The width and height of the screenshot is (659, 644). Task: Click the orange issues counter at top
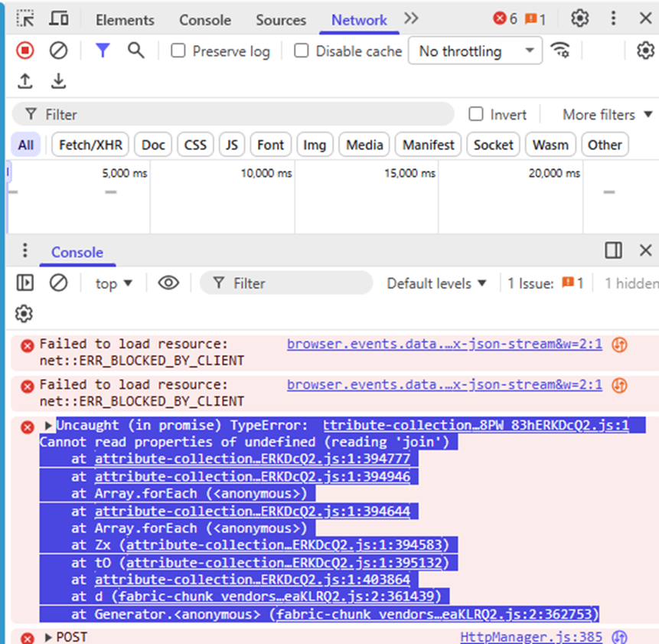536,19
